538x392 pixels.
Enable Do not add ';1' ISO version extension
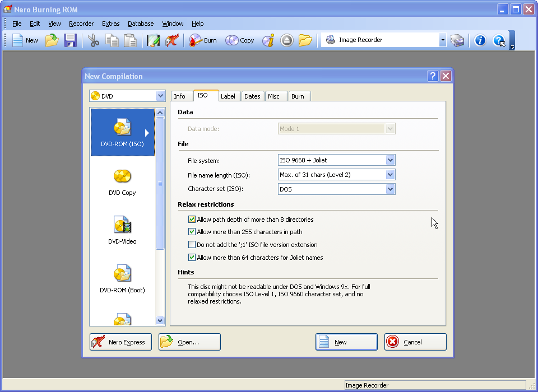coord(192,245)
